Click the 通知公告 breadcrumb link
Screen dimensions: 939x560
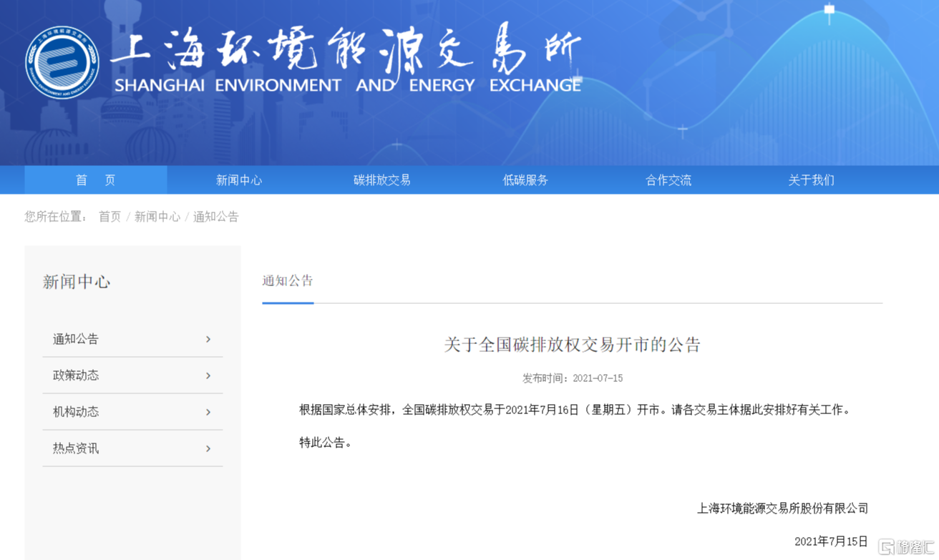(x=216, y=217)
